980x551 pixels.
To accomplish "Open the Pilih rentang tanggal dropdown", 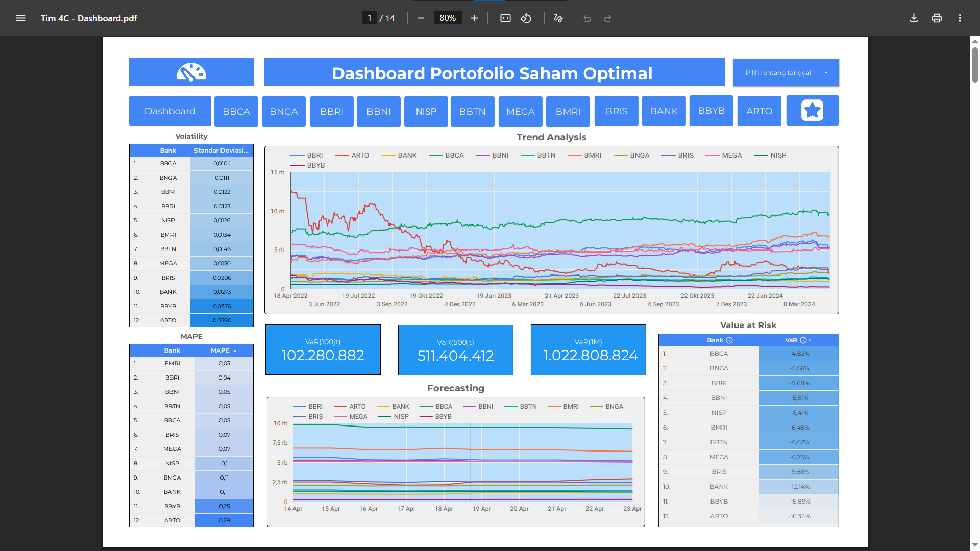I will point(786,72).
